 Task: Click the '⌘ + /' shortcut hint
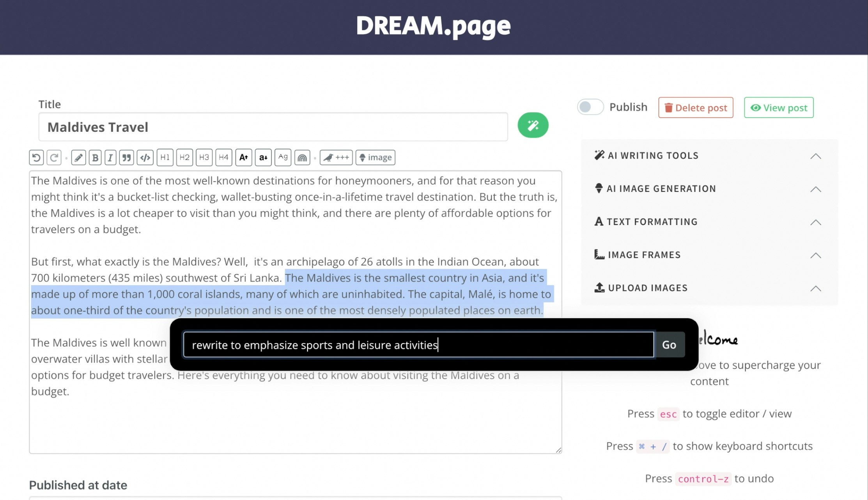(653, 447)
